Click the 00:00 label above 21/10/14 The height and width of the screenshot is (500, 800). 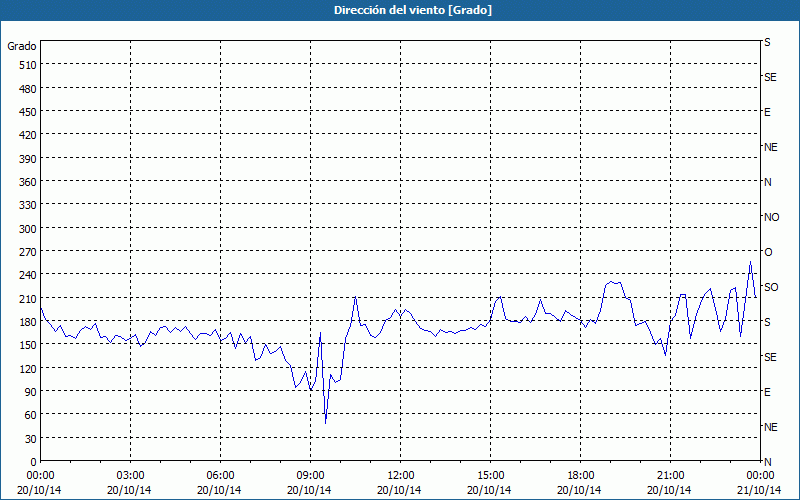coord(760,476)
